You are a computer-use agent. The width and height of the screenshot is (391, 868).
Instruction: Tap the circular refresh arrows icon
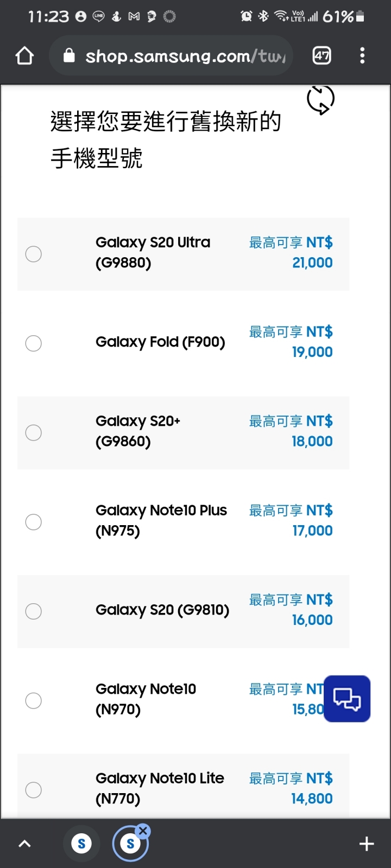click(x=320, y=100)
